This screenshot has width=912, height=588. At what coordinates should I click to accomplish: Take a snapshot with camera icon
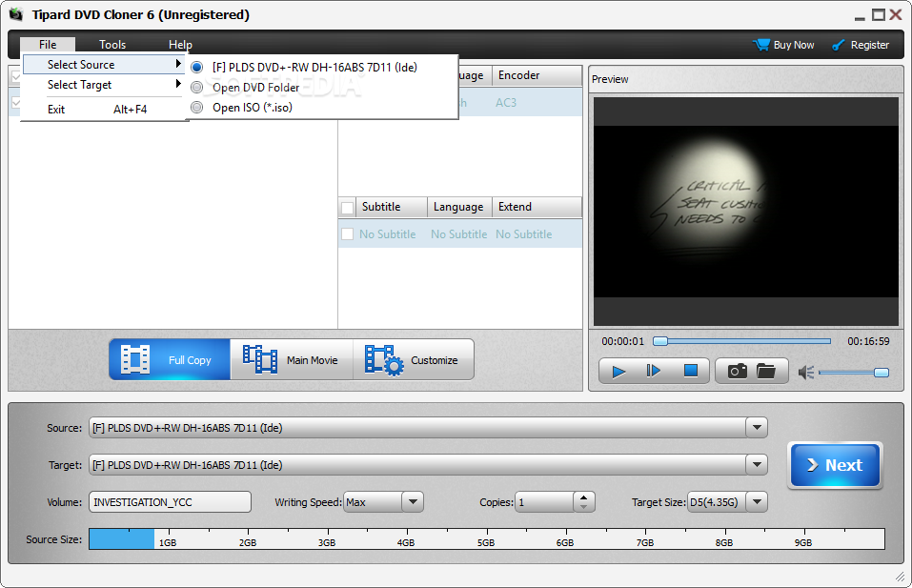click(737, 371)
